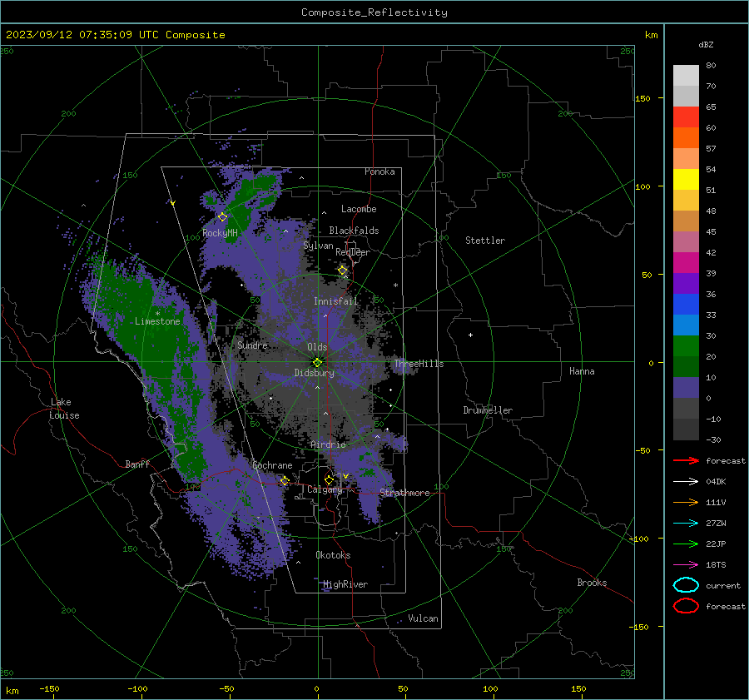Choose the green 22JP arrow legend icon
Viewport: 749px width, 700px height.
(x=686, y=544)
